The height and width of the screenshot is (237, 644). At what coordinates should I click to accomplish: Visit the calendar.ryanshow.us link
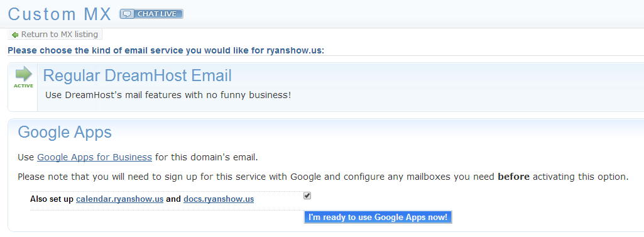pyautogui.click(x=120, y=200)
